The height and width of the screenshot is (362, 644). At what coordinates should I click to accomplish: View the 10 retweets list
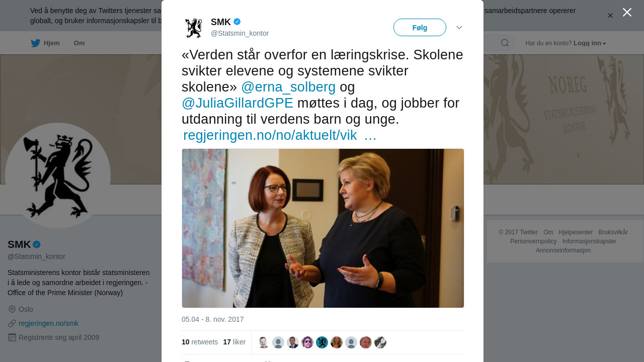coord(200,342)
